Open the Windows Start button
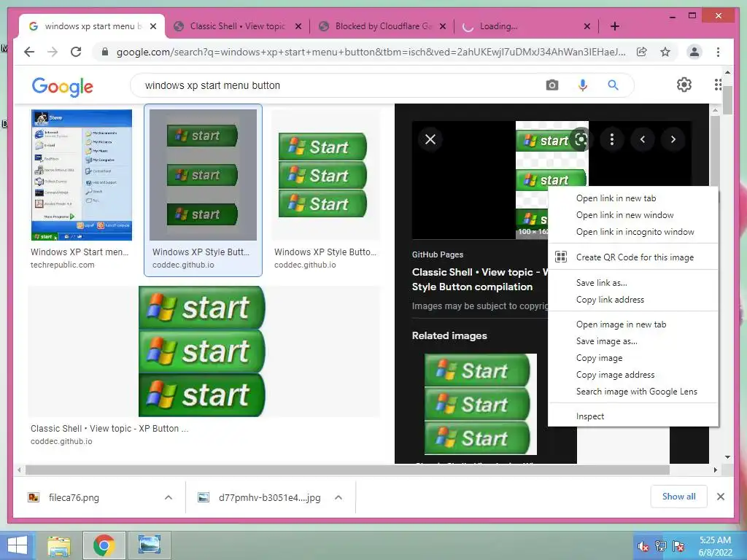747x560 pixels. pyautogui.click(x=18, y=545)
